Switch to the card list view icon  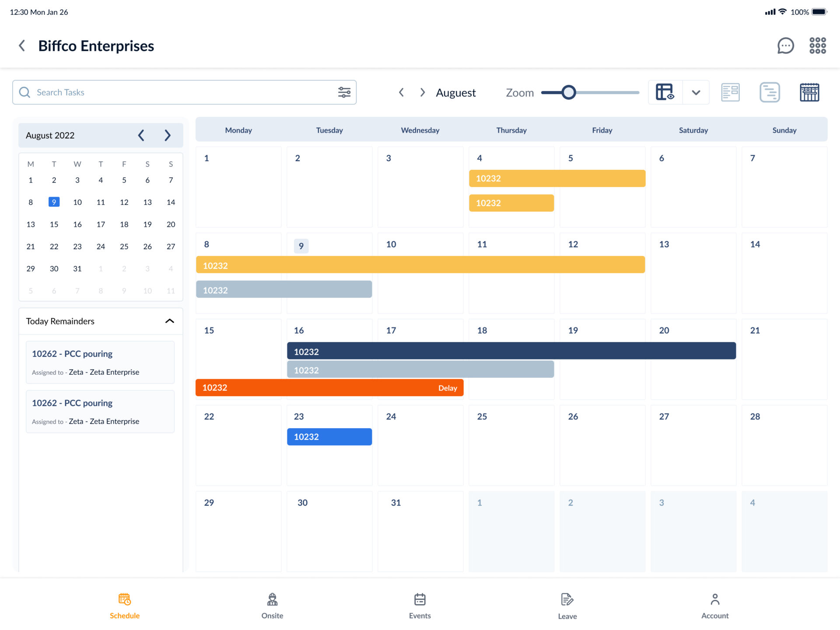click(x=730, y=92)
